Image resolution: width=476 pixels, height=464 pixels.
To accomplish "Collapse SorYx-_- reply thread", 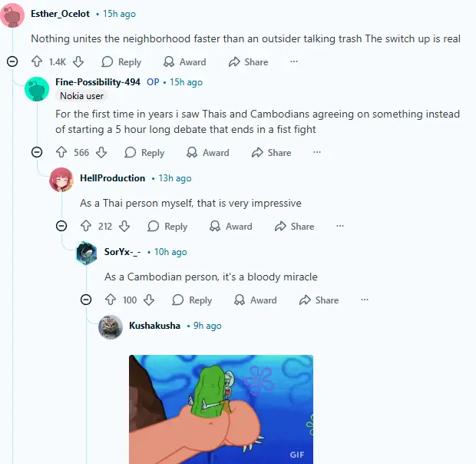I will pyautogui.click(x=86, y=300).
